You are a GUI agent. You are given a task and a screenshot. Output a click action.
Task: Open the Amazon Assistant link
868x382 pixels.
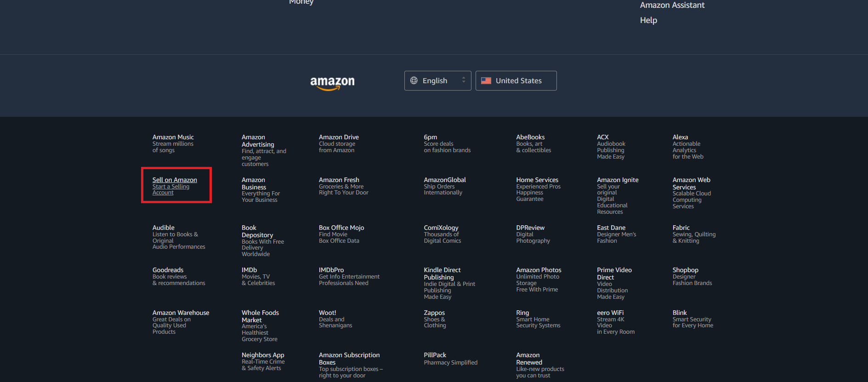pos(672,5)
